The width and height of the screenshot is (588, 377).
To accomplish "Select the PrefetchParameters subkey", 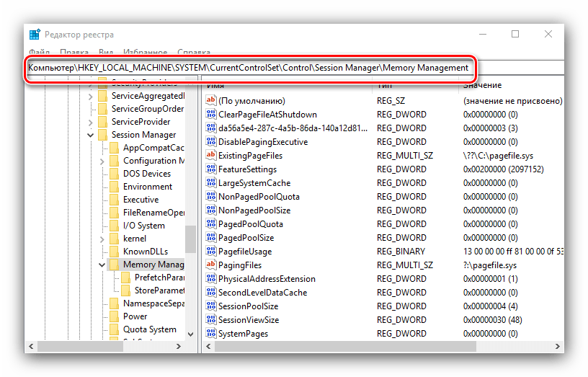I will pyautogui.click(x=159, y=278).
